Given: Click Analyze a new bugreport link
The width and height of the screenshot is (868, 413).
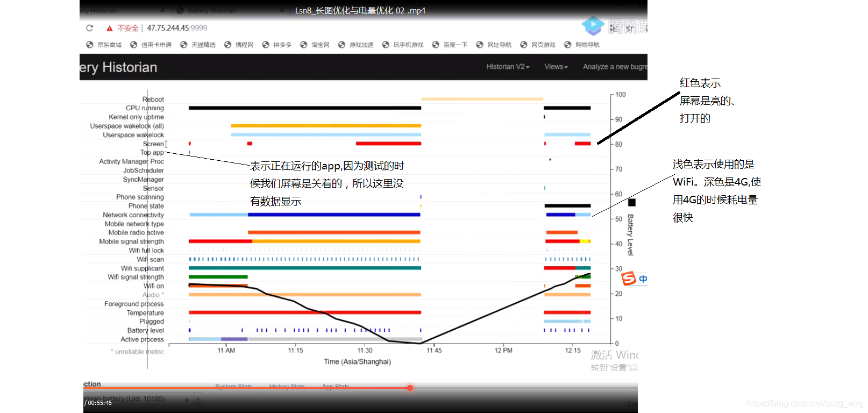Looking at the screenshot, I should pyautogui.click(x=615, y=67).
